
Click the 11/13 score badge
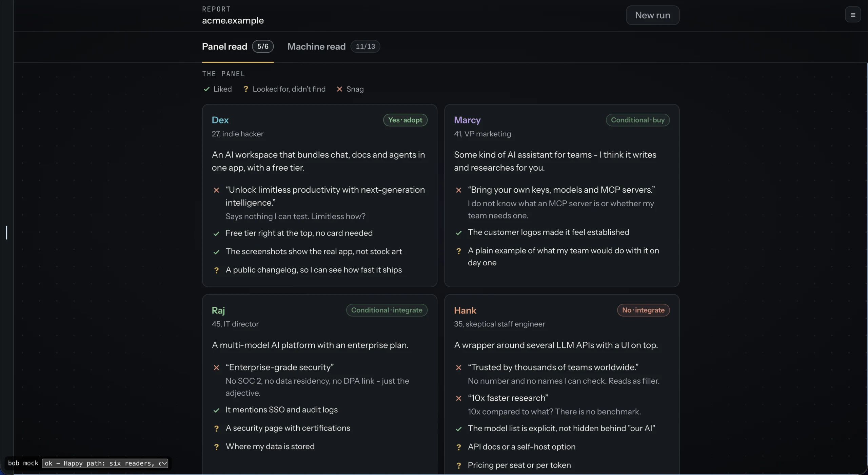point(365,46)
